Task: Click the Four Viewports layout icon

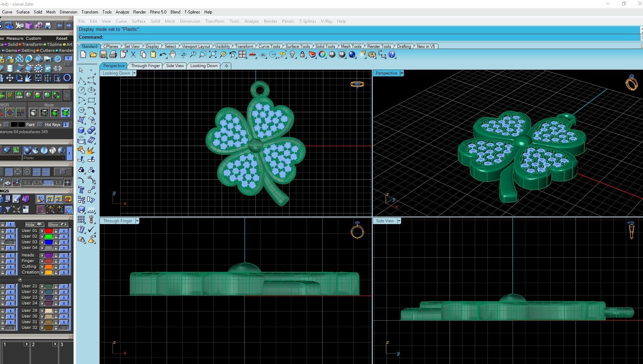Action: [242, 55]
